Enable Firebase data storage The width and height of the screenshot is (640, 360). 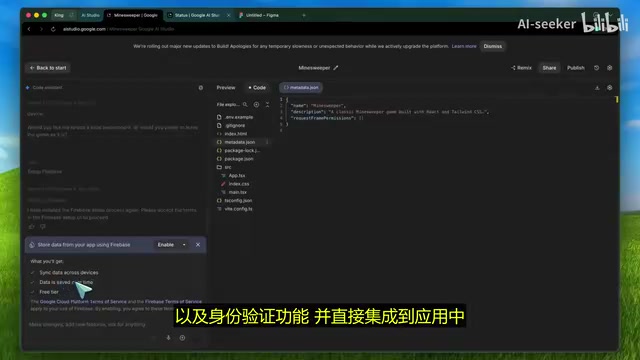pyautogui.click(x=166, y=245)
